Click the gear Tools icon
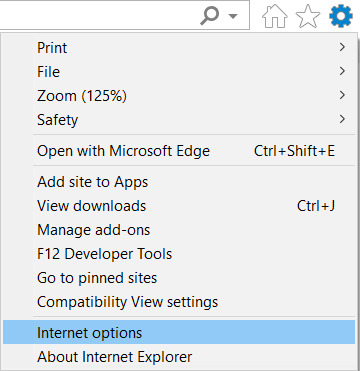 click(x=341, y=16)
